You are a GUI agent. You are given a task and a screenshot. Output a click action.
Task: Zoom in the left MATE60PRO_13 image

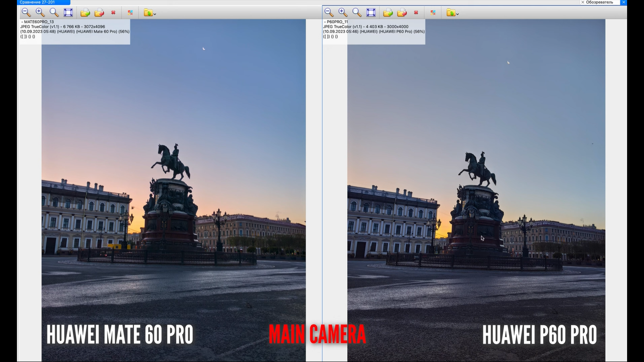40,12
